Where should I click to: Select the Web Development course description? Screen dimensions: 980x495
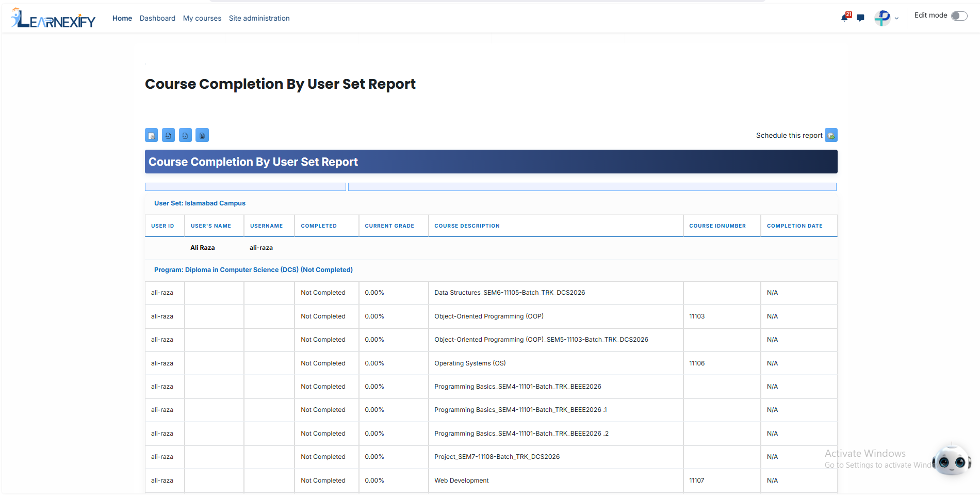pos(462,481)
